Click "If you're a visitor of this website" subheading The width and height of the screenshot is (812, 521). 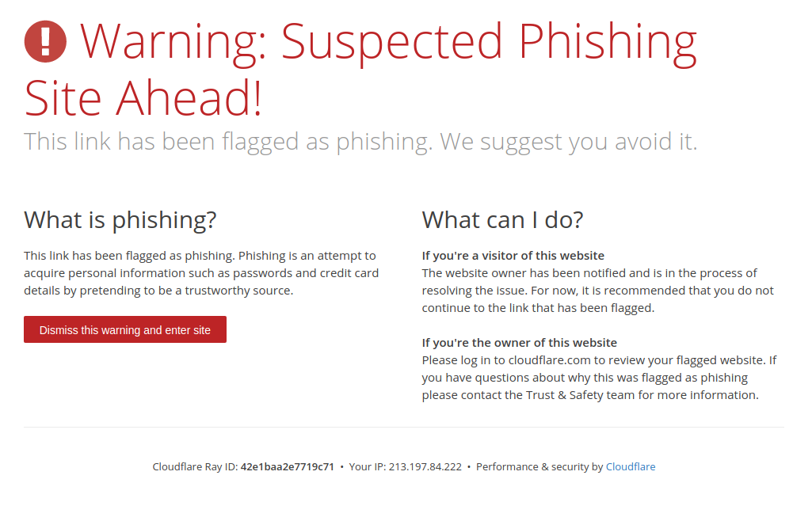[x=513, y=256]
